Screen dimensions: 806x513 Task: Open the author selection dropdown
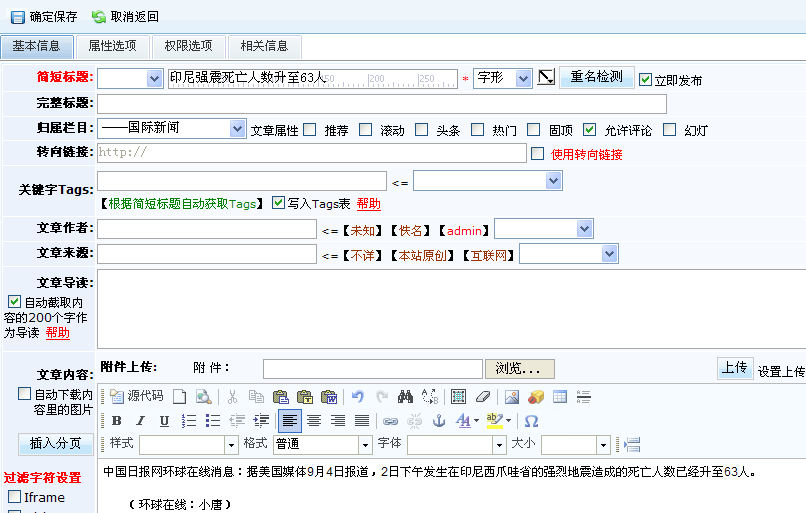[543, 229]
